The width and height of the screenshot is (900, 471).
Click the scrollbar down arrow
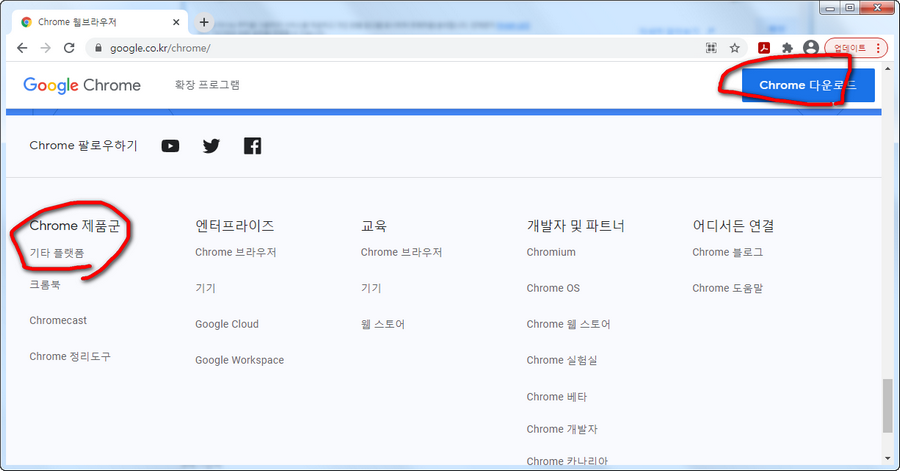tap(888, 458)
